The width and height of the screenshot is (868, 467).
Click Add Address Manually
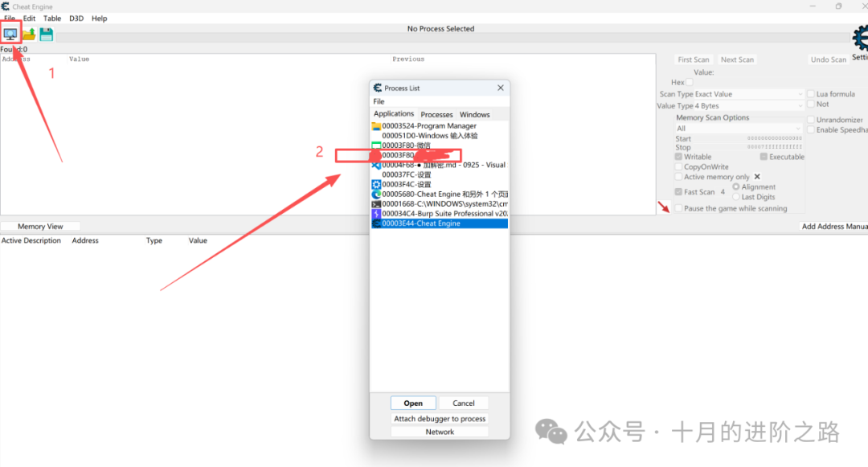tap(834, 227)
